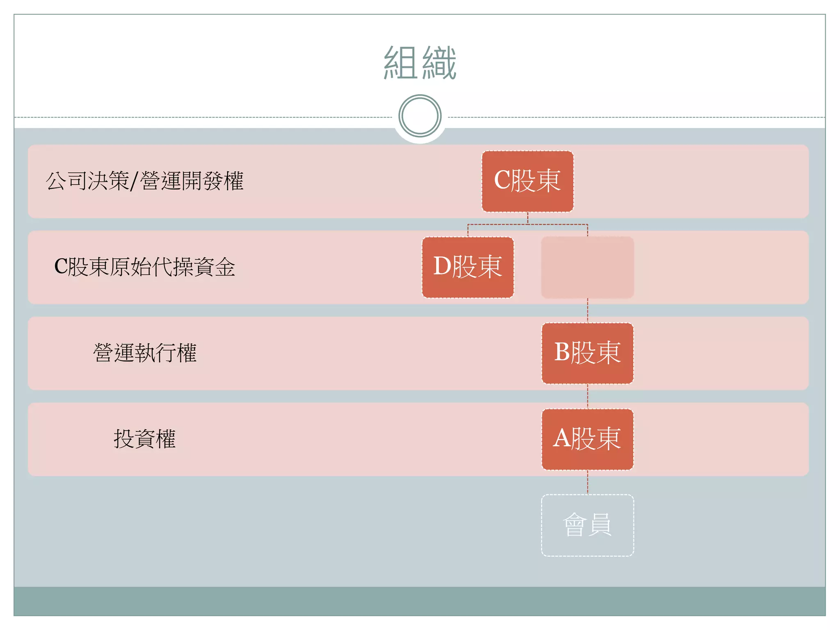Click the A股東 node
840x630 pixels.
(x=588, y=439)
